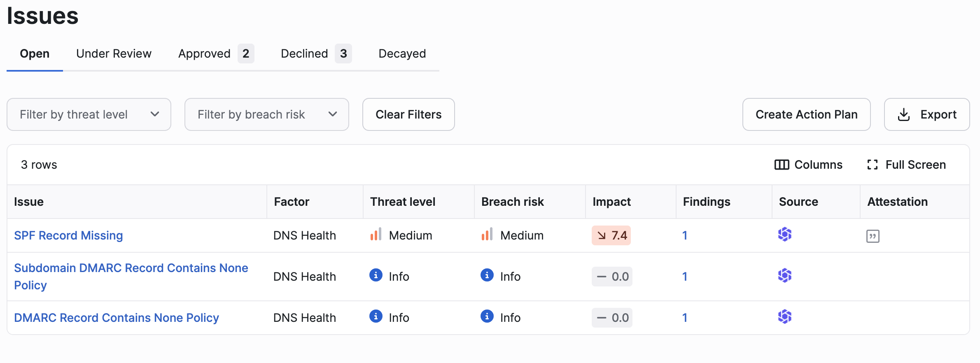Click the Medium threat level bars icon
980x363 pixels.
(376, 234)
